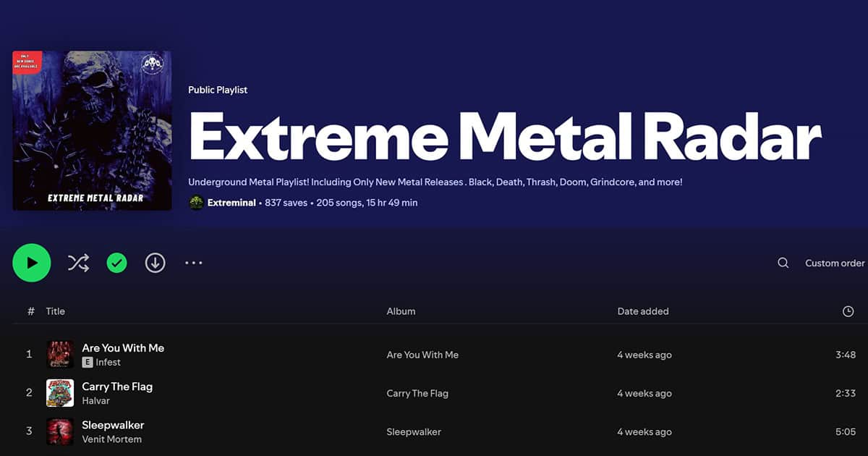Open the album link Sleepwalker

(x=414, y=431)
